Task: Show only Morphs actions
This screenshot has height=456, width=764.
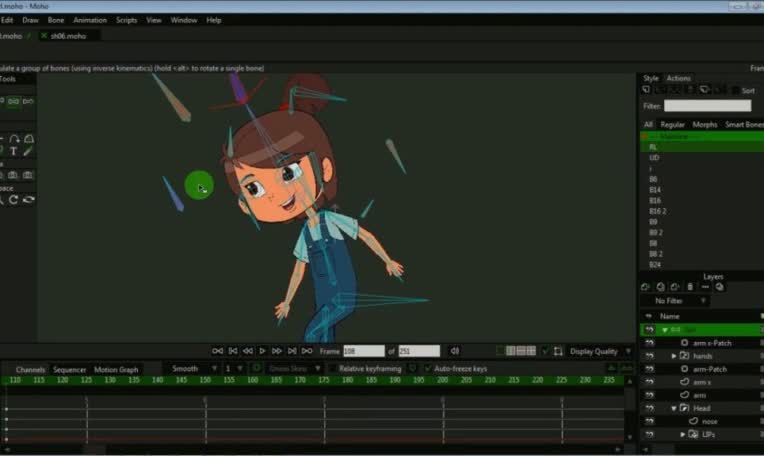Action: [705, 125]
